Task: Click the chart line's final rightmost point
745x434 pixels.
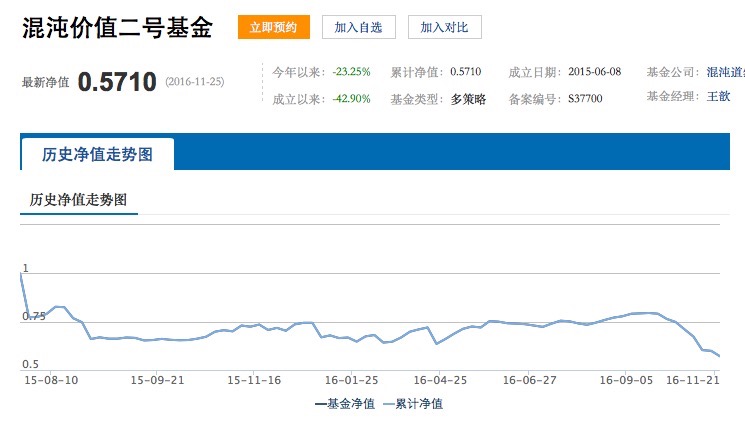Action: (719, 356)
